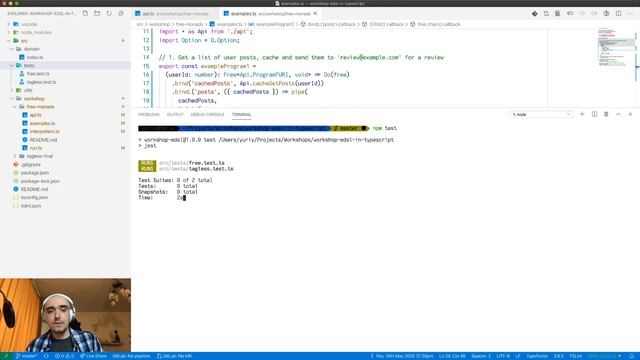Start Live Share from status bar
Image resolution: width=640 pixels, height=360 pixels.
pos(93,356)
